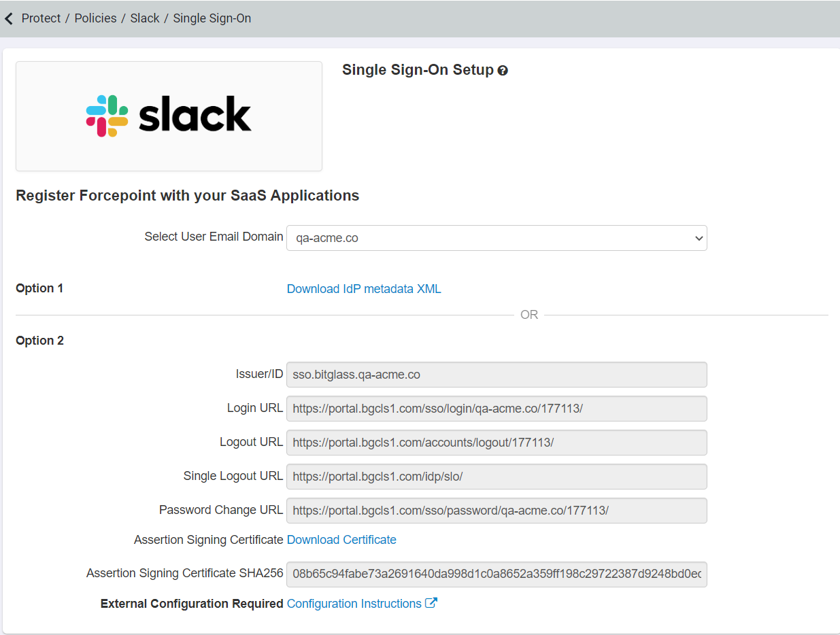Open Policies from the breadcrumb trail
Image resolution: width=840 pixels, height=635 pixels.
(95, 18)
